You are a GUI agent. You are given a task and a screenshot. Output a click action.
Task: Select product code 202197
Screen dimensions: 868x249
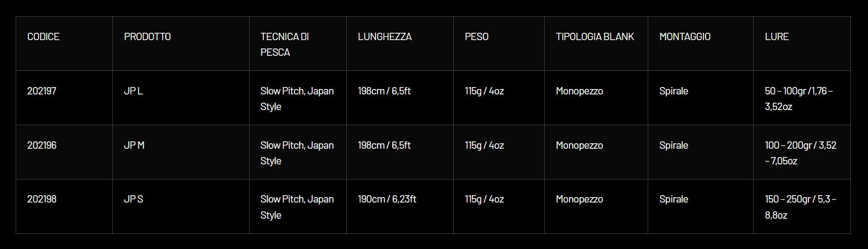[x=42, y=91]
